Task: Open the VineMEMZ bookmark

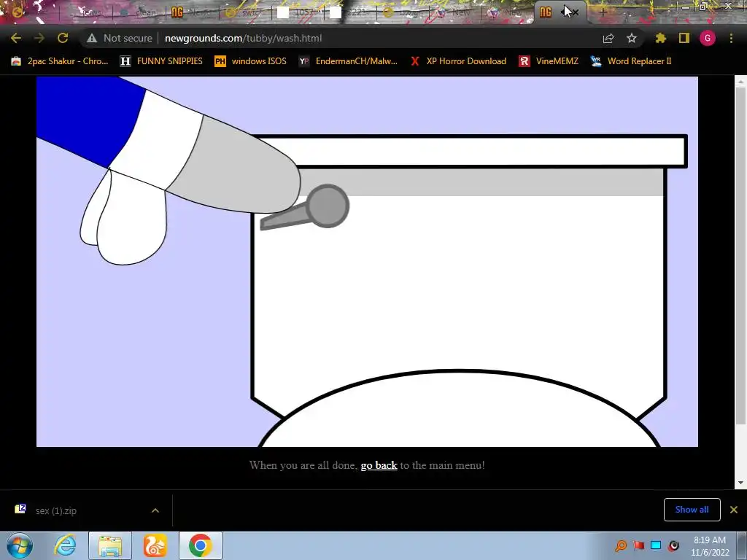Action: tap(549, 61)
